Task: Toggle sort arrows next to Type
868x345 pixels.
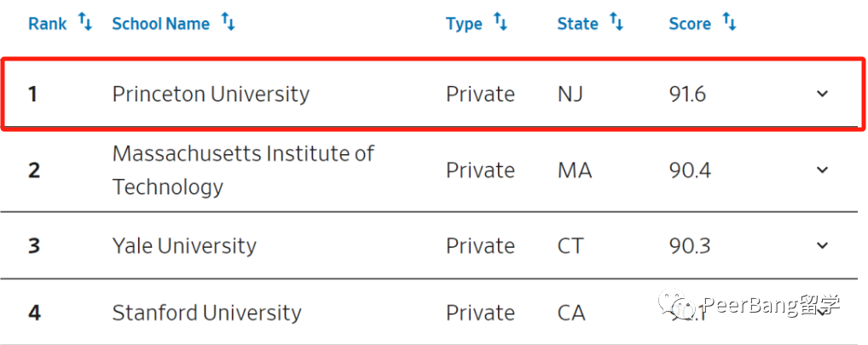Action: (x=501, y=22)
